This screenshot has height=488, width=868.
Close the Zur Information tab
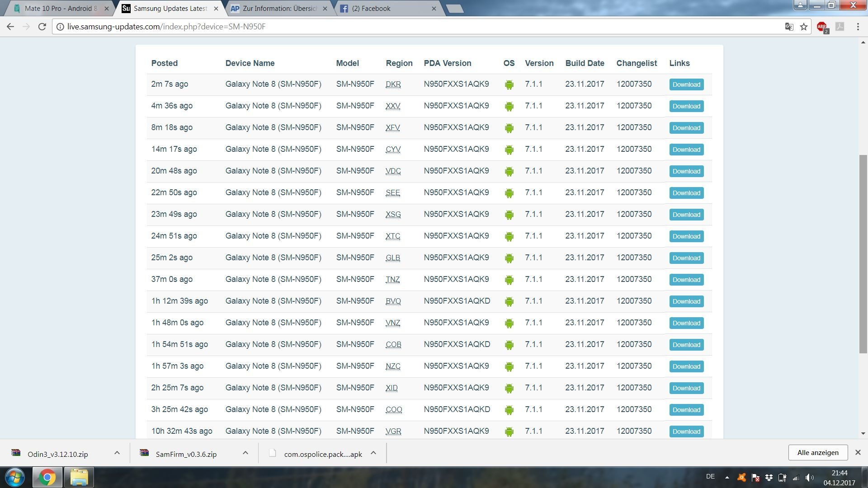[325, 9]
